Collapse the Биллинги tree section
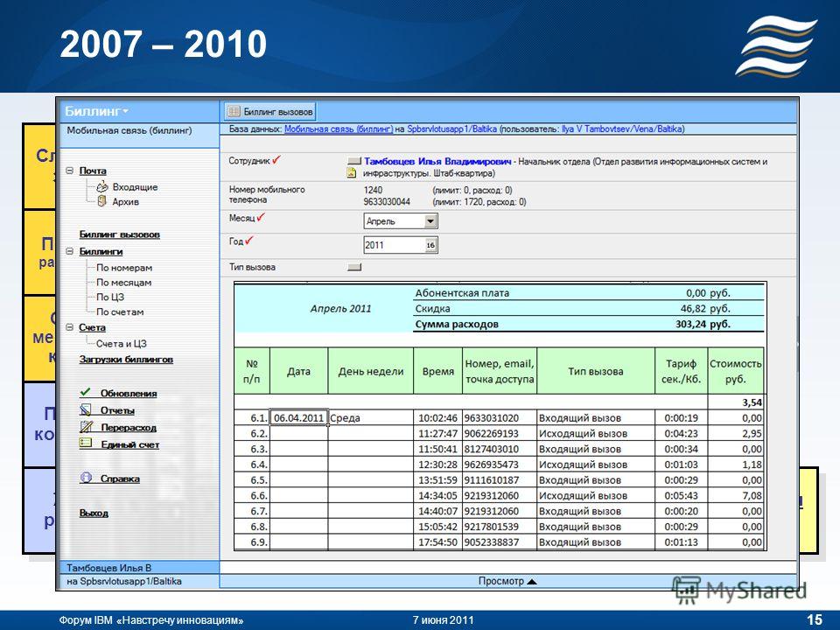The image size is (840, 630). (x=70, y=251)
